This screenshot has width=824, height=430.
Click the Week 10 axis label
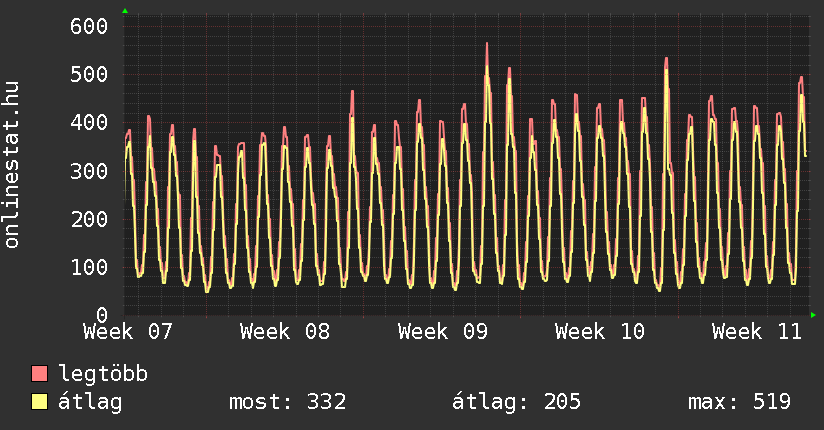click(x=600, y=332)
